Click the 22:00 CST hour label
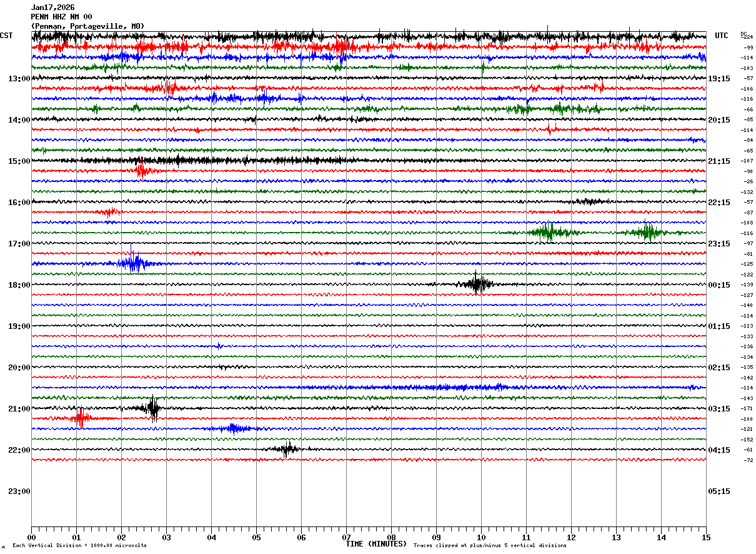Image resolution: width=756 pixels, height=554 pixels. pos(19,450)
